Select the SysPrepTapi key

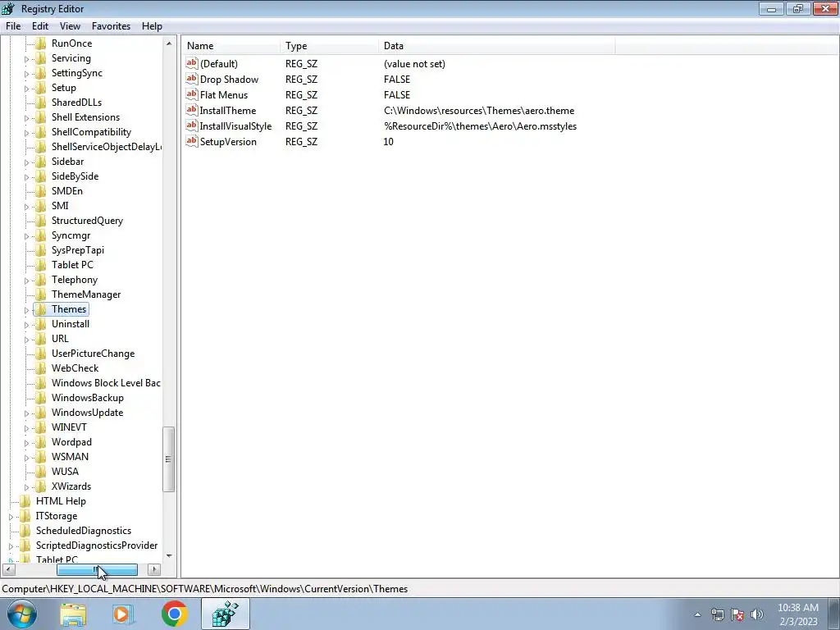[x=78, y=249]
